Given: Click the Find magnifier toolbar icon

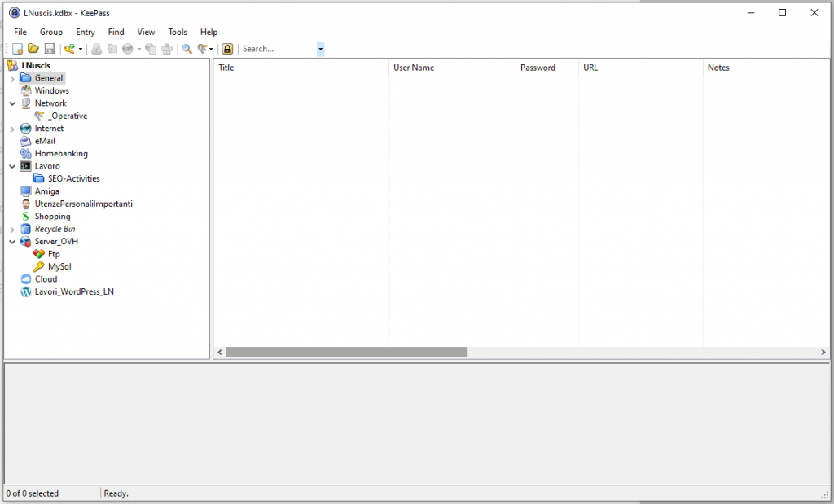Looking at the screenshot, I should tap(187, 49).
